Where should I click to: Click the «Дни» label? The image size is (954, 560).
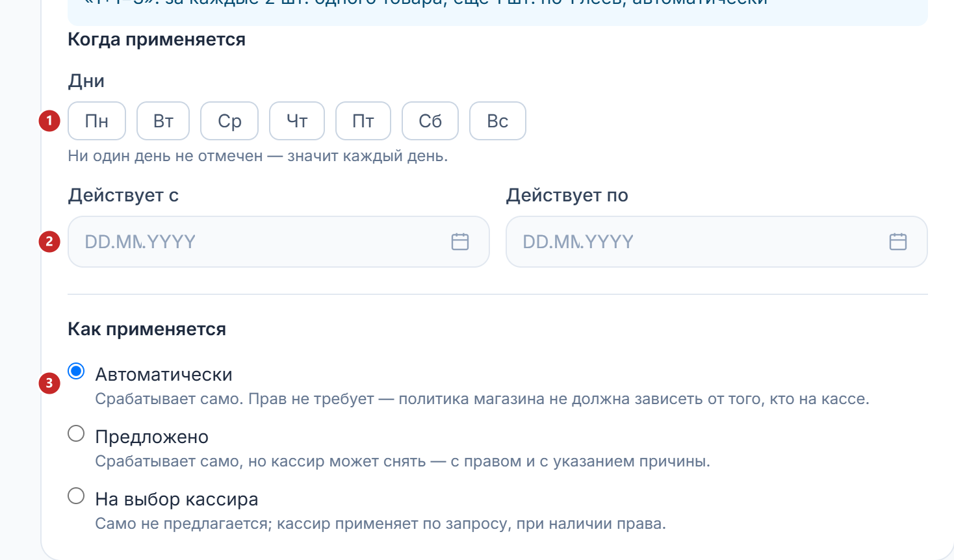(x=86, y=81)
